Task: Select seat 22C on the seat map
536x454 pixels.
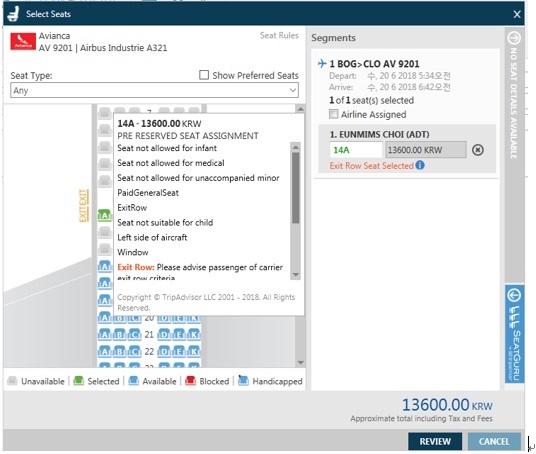Action: pyautogui.click(x=134, y=351)
